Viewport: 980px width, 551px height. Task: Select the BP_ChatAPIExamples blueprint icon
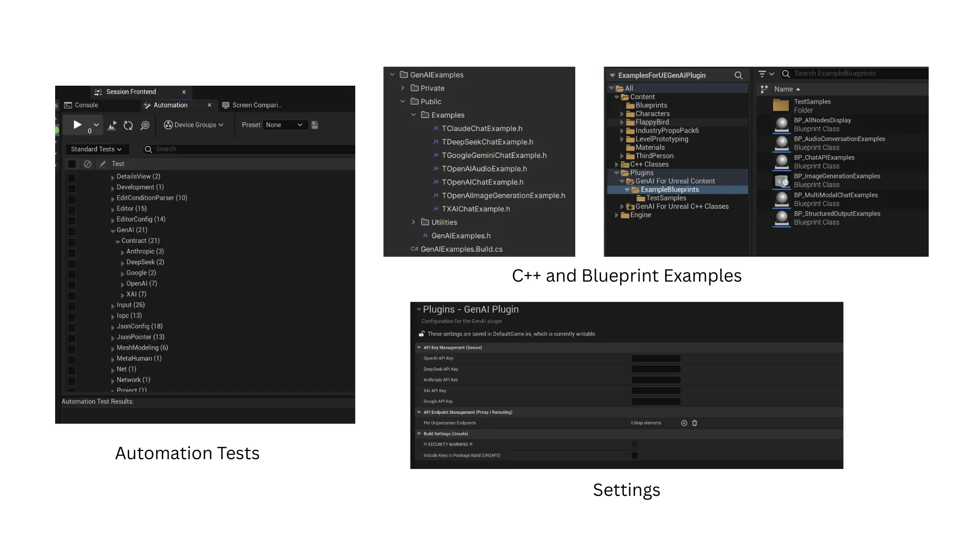(781, 162)
